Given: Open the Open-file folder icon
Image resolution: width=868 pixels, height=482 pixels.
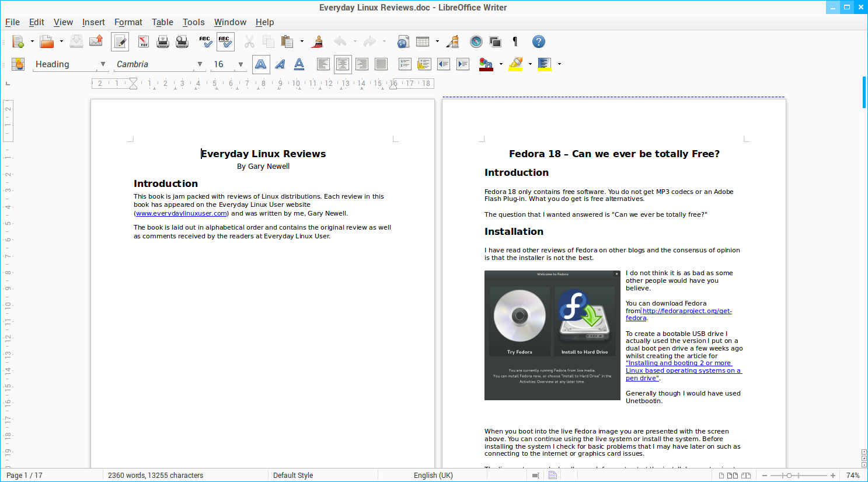Looking at the screenshot, I should [x=47, y=41].
